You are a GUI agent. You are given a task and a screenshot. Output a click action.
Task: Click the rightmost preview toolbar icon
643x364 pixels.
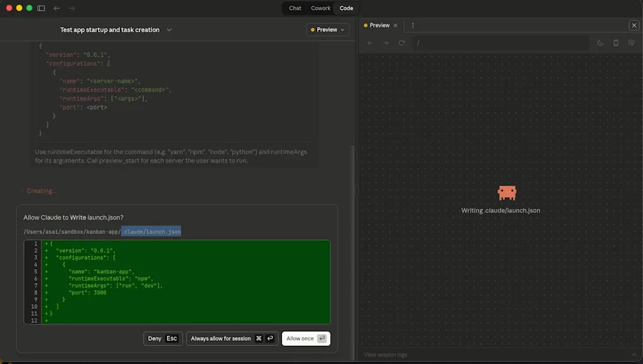tap(631, 43)
